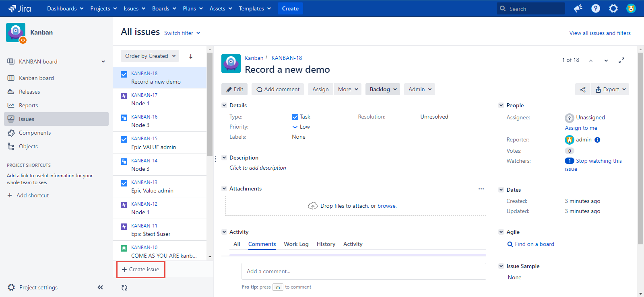644x297 pixels.
Task: Switch to the Work Log tab
Action: click(296, 244)
